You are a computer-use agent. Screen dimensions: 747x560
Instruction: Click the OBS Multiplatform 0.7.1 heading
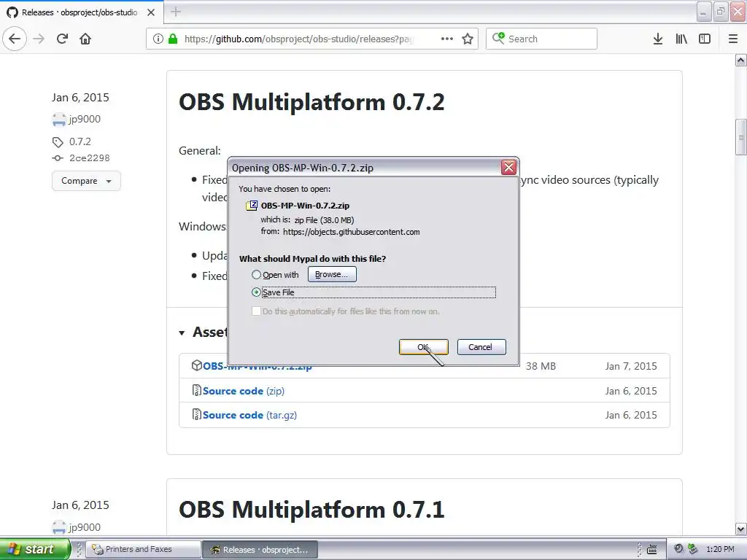click(x=311, y=510)
